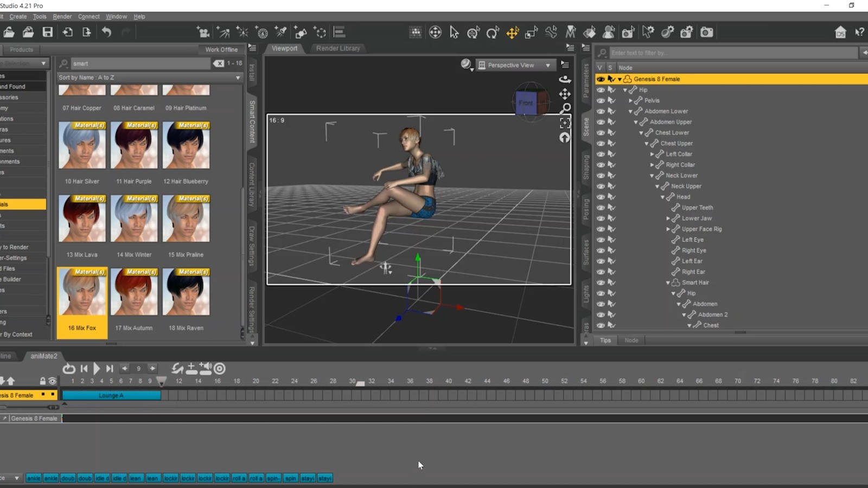Select the Universal tool
The height and width of the screenshot is (488, 868).
click(x=473, y=33)
